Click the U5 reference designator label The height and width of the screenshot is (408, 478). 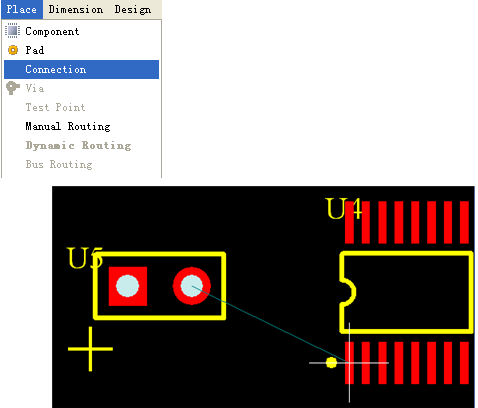pyautogui.click(x=85, y=258)
